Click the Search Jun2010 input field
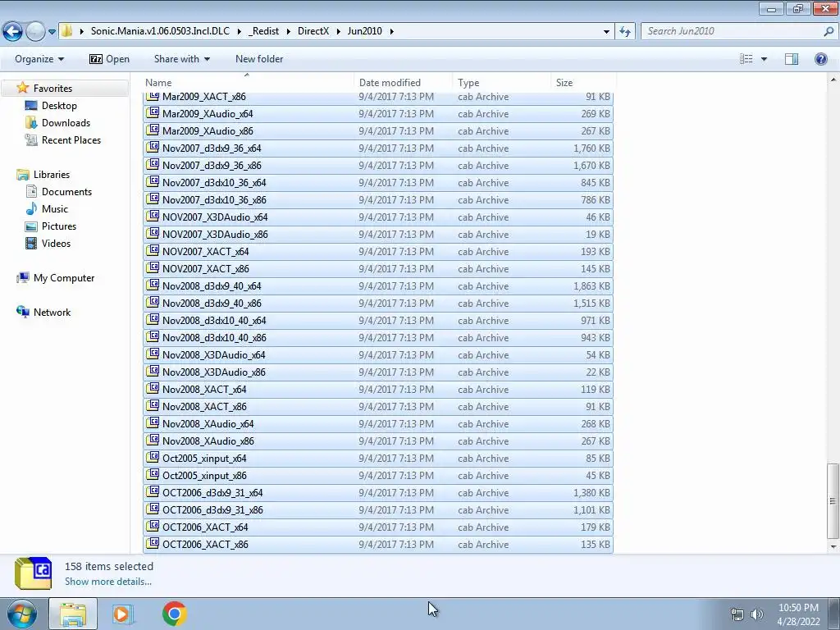Image resolution: width=840 pixels, height=630 pixels. (x=732, y=31)
